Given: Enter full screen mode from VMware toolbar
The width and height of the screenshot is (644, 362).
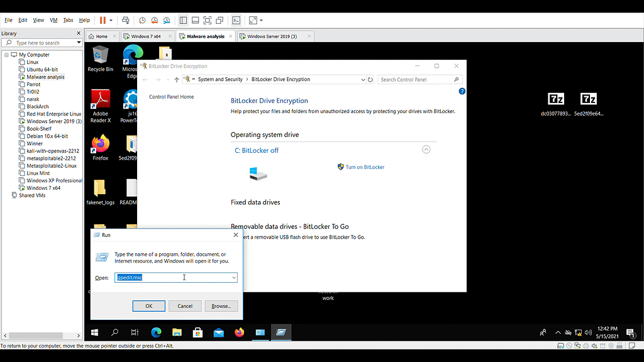Looking at the screenshot, I should [x=208, y=20].
